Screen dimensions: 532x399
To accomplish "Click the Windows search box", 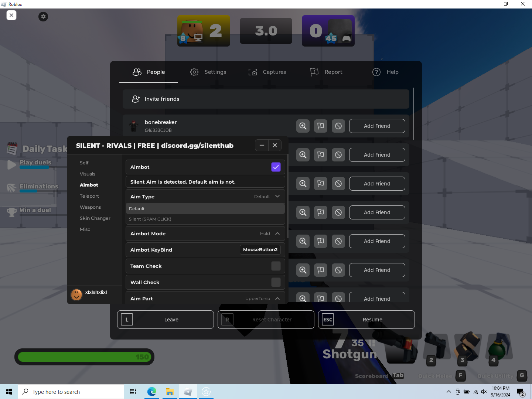I will coord(71,392).
